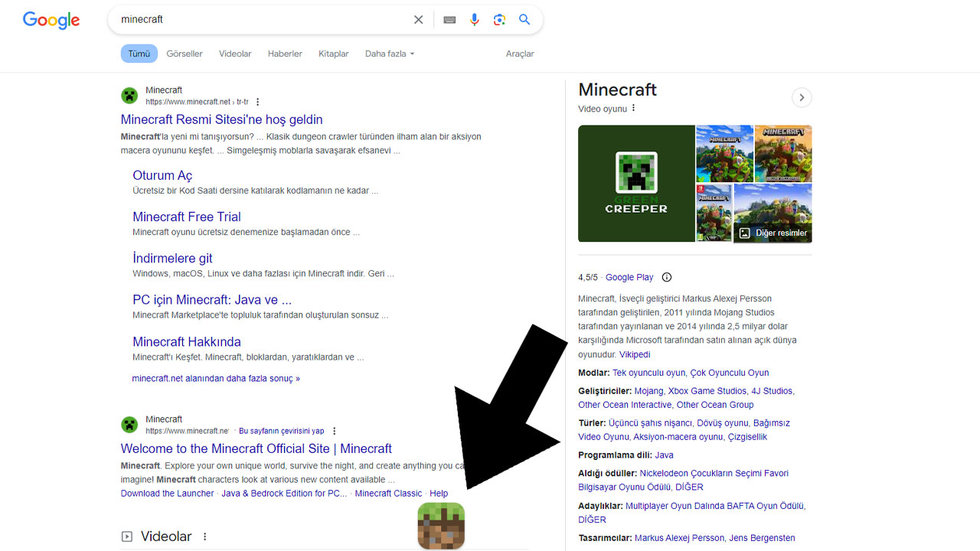Click the Tek oyunculu oyun link
980x551 pixels.
pyautogui.click(x=649, y=373)
